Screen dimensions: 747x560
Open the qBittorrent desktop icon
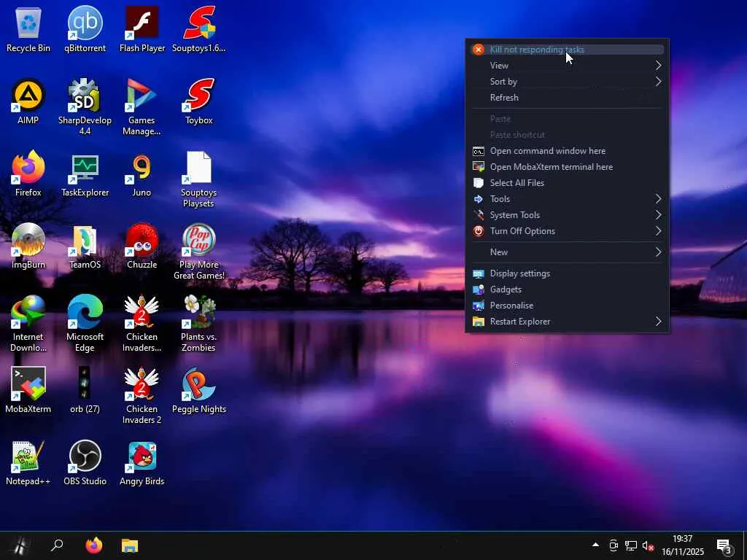point(85,24)
